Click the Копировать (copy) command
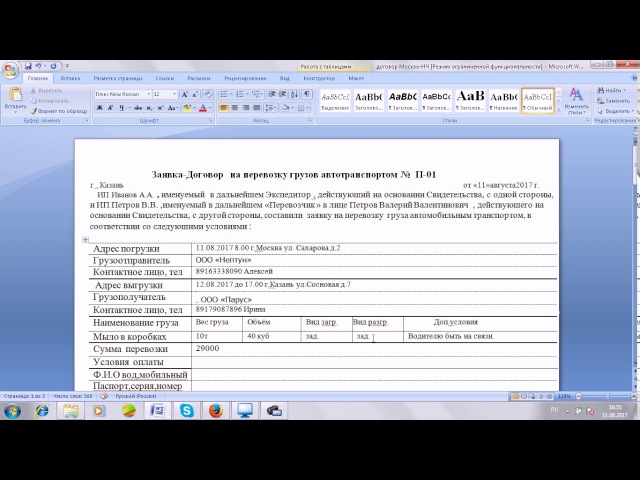640x480 pixels. [x=49, y=101]
